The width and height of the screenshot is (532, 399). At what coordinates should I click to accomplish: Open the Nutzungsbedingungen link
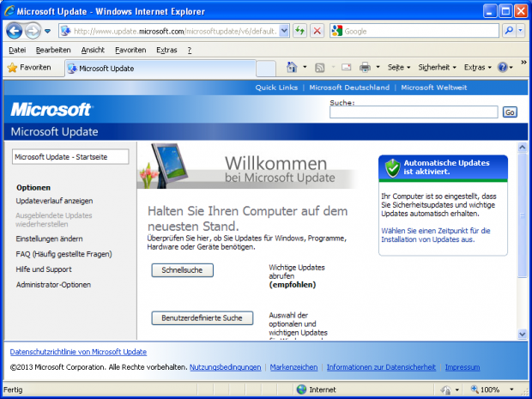[x=226, y=367]
